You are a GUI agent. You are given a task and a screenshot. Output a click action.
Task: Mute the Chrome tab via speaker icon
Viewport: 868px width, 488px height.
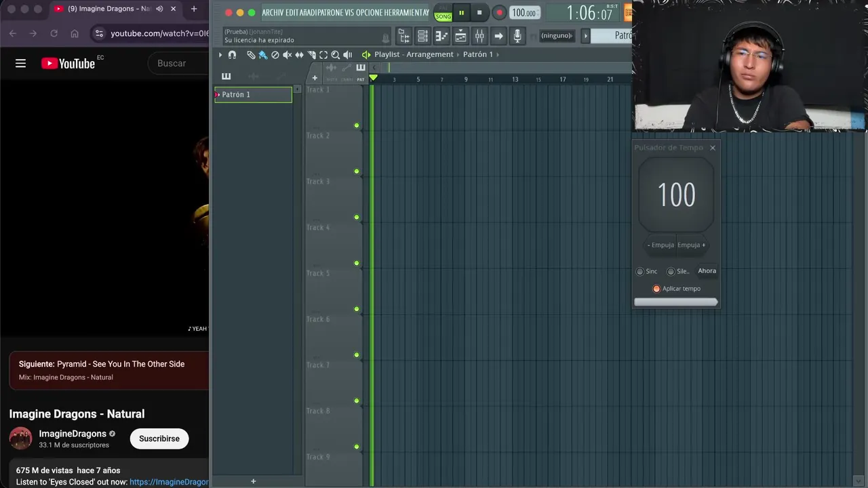(159, 9)
